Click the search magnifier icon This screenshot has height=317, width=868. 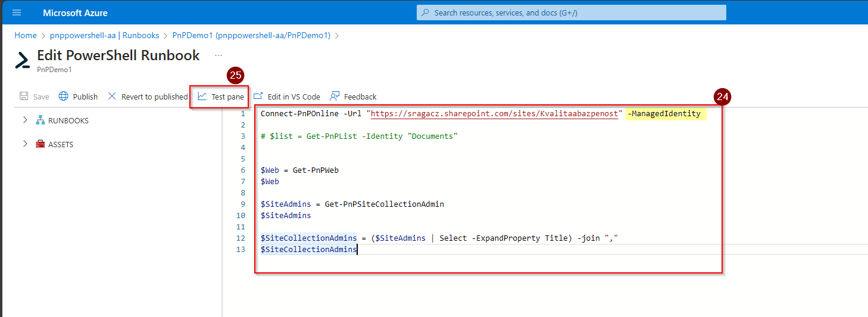click(425, 13)
